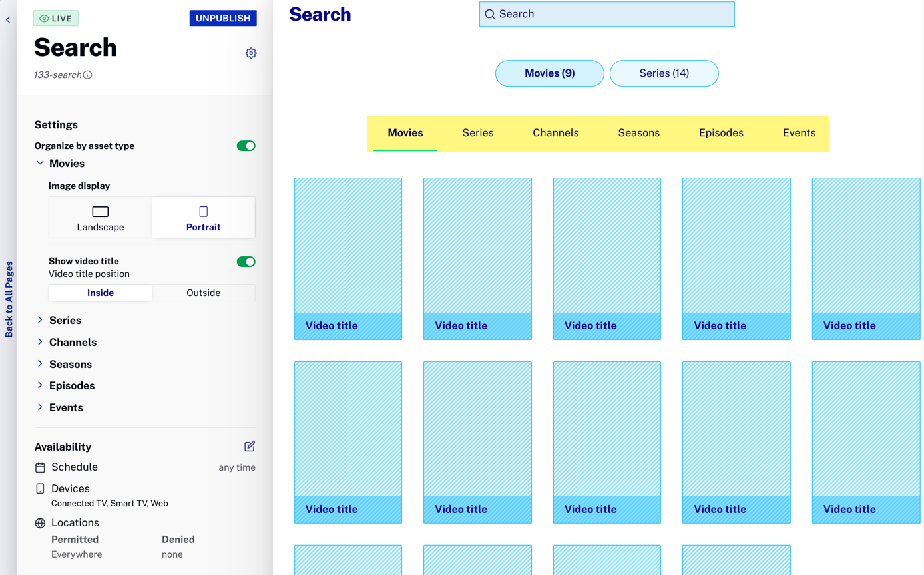Viewport: 924px width, 575px height.
Task: Click the 'Video title position' label
Action: pyautogui.click(x=89, y=274)
